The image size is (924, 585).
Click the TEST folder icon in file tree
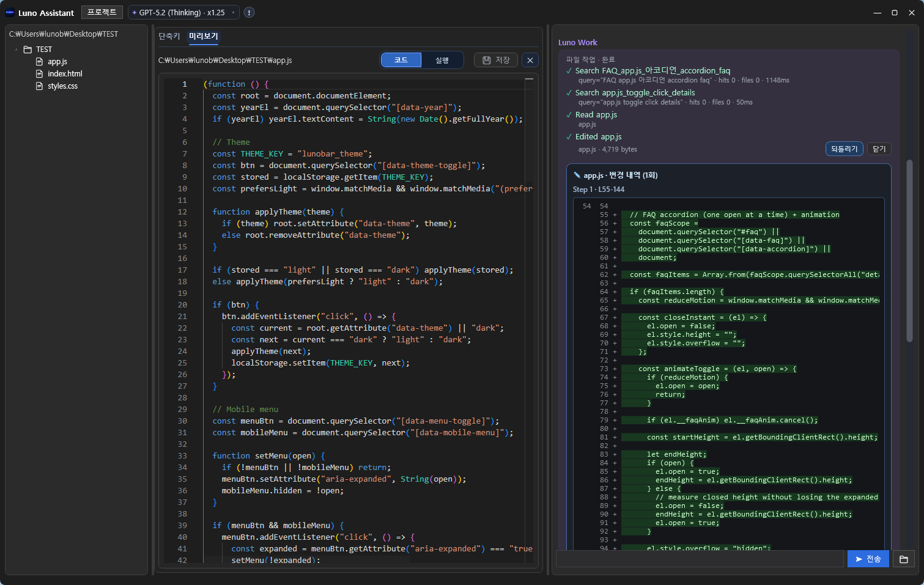click(x=28, y=50)
